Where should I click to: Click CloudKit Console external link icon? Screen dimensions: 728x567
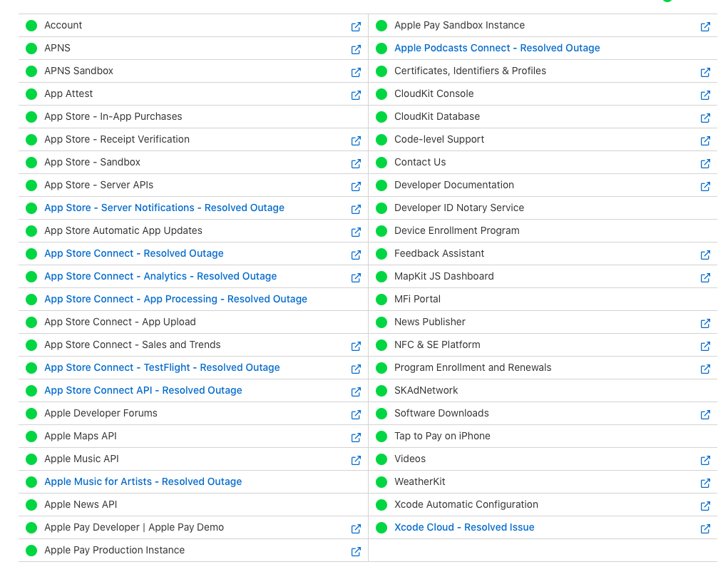(705, 95)
